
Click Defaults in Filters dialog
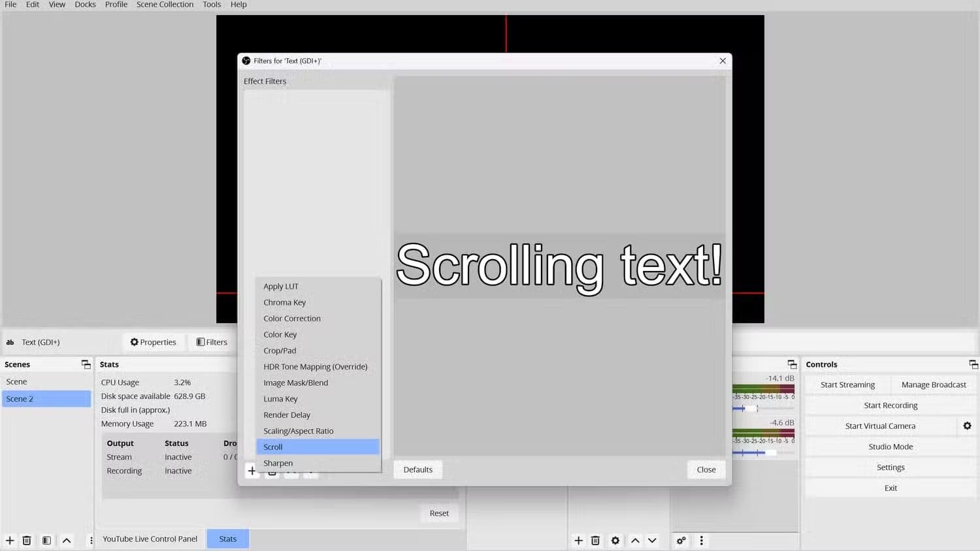pyautogui.click(x=418, y=469)
